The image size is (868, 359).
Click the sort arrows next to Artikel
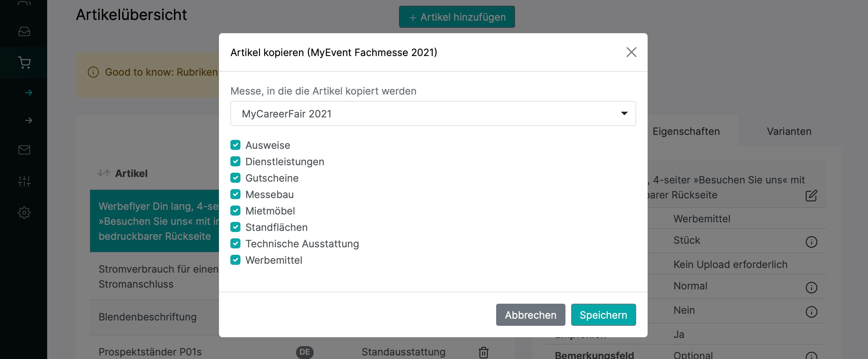click(x=104, y=173)
